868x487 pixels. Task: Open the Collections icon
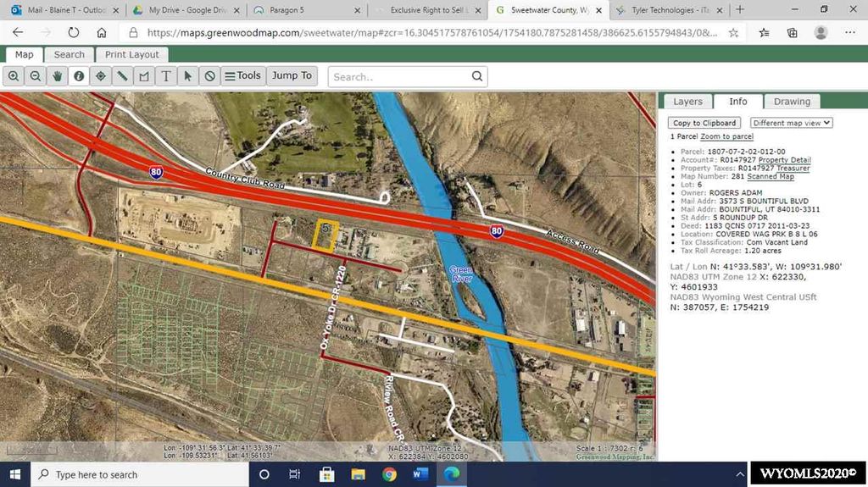point(793,33)
